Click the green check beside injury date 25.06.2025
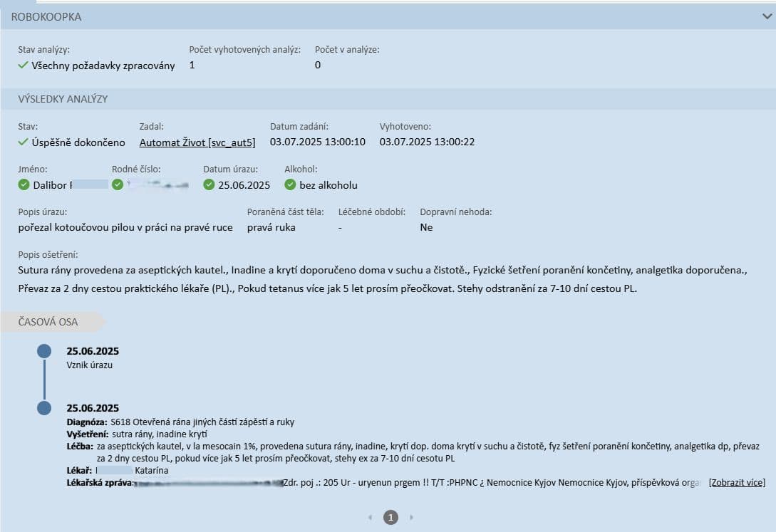This screenshot has width=776, height=532. 209,185
